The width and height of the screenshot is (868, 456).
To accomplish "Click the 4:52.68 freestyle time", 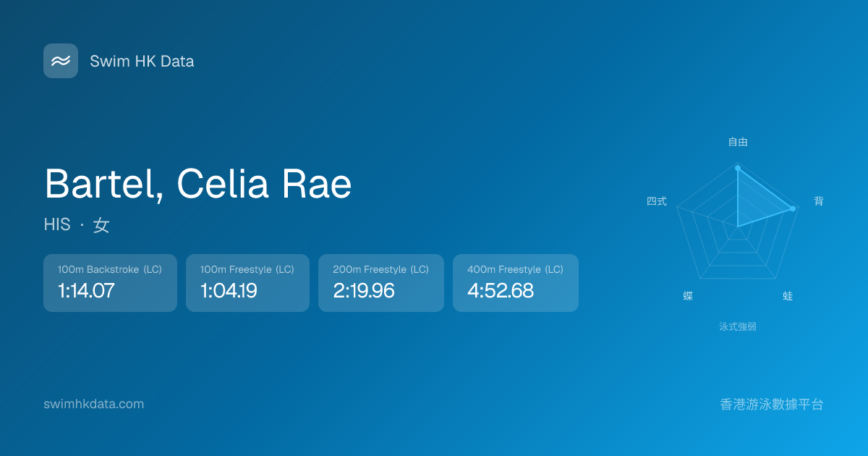I will [501, 291].
